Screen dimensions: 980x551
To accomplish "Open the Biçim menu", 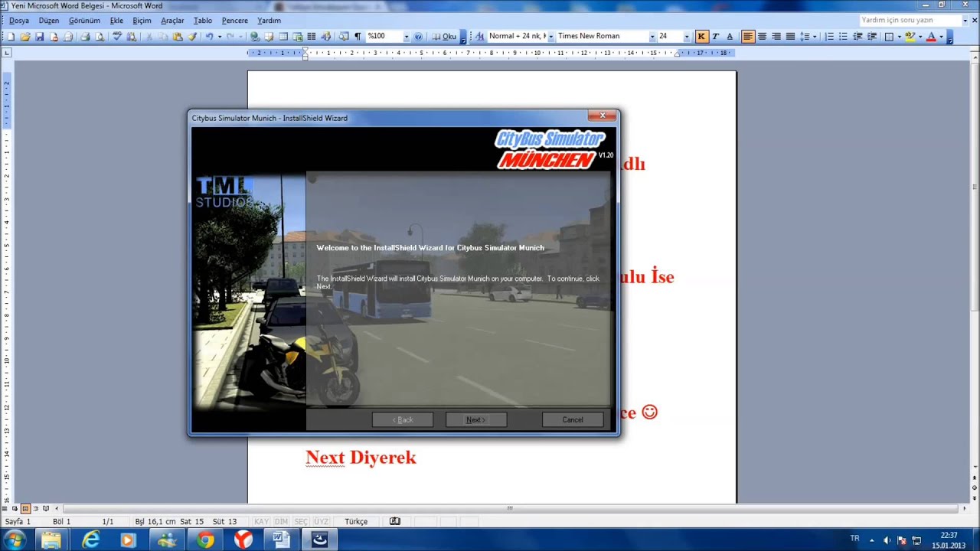I will pyautogui.click(x=142, y=21).
